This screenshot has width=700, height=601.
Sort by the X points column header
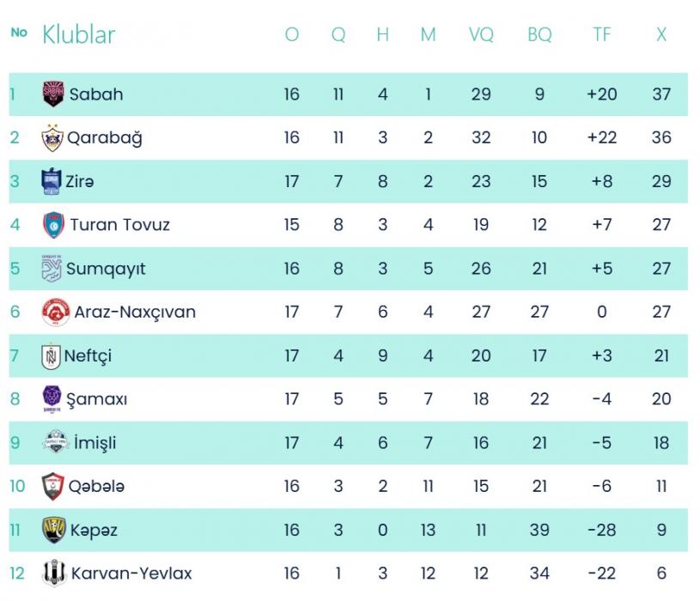pyautogui.click(x=660, y=35)
